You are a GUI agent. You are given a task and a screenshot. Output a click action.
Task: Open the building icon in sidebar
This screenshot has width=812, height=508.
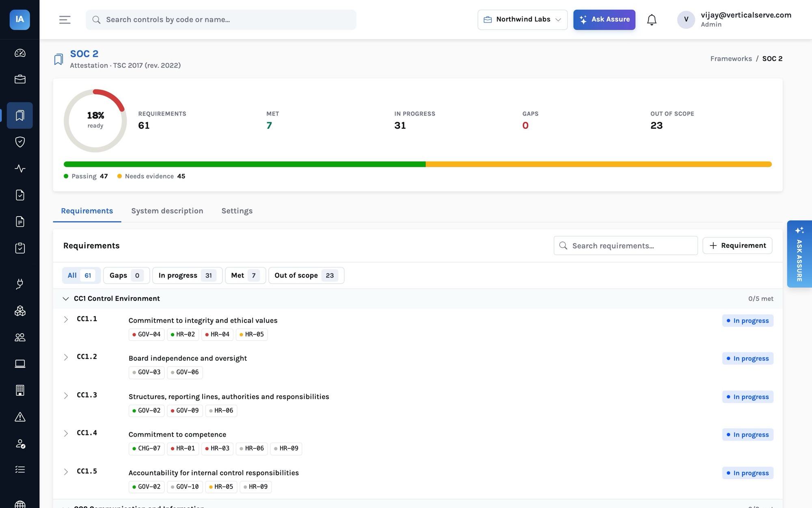click(x=20, y=390)
